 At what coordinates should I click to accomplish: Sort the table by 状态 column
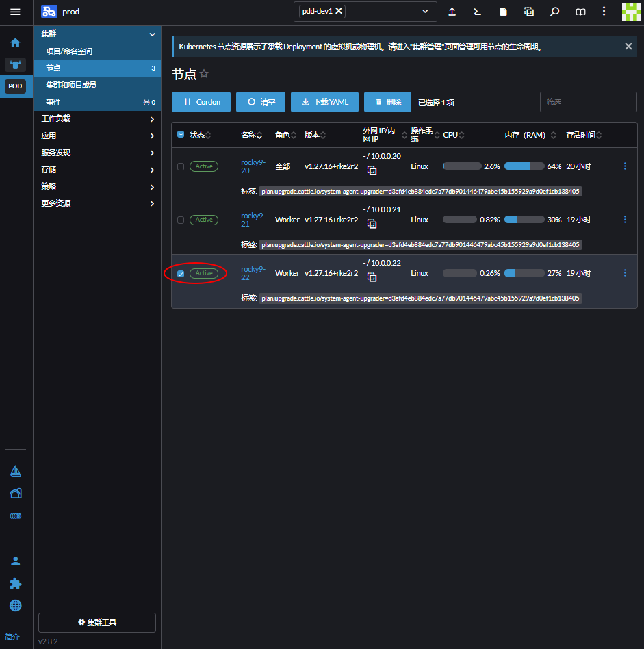[201, 135]
